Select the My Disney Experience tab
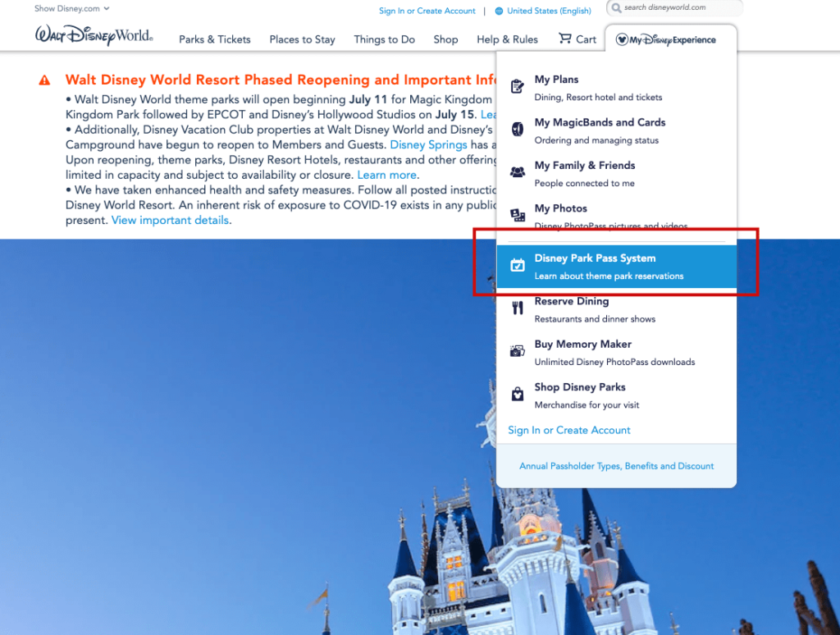The image size is (840, 635). pos(671,39)
